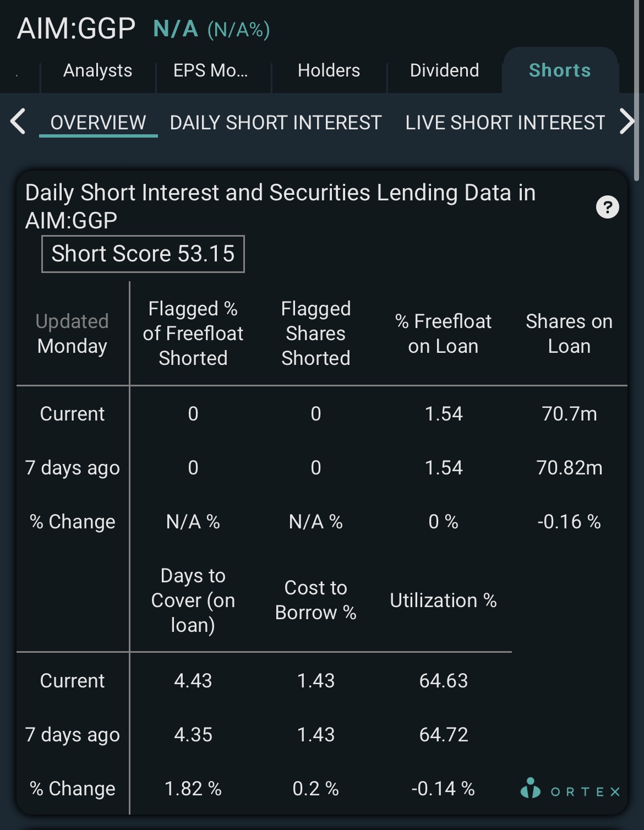Tap the AIM:GGP ticker title
This screenshot has height=830, width=644.
click(76, 28)
